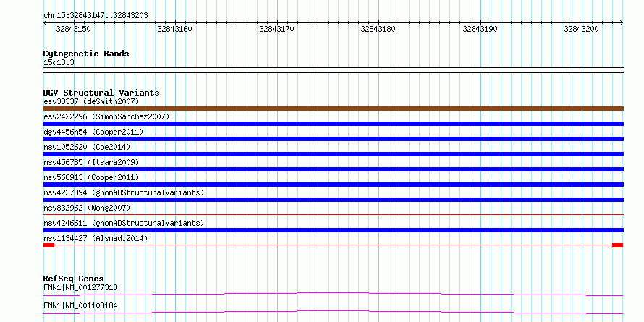This screenshot has width=644, height=322.
Task: Open variant nsv832962 (Wong2007) label
Action: point(87,208)
